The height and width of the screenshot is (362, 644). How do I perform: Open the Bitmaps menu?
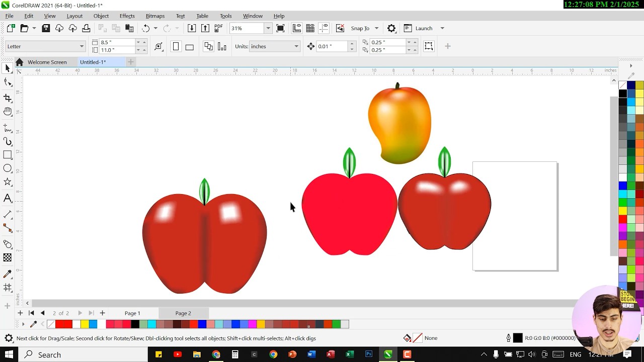pos(155,16)
